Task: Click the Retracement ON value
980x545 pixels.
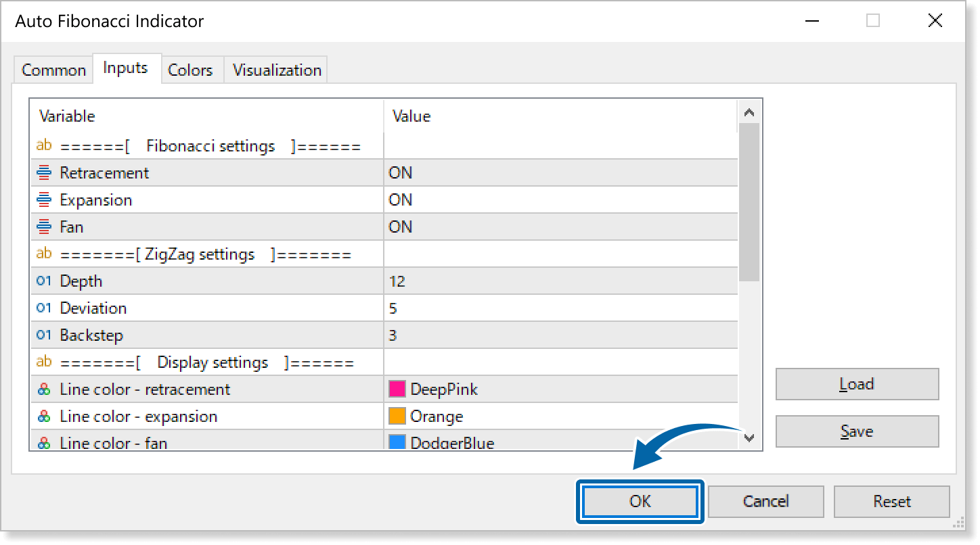Action: 400,173
